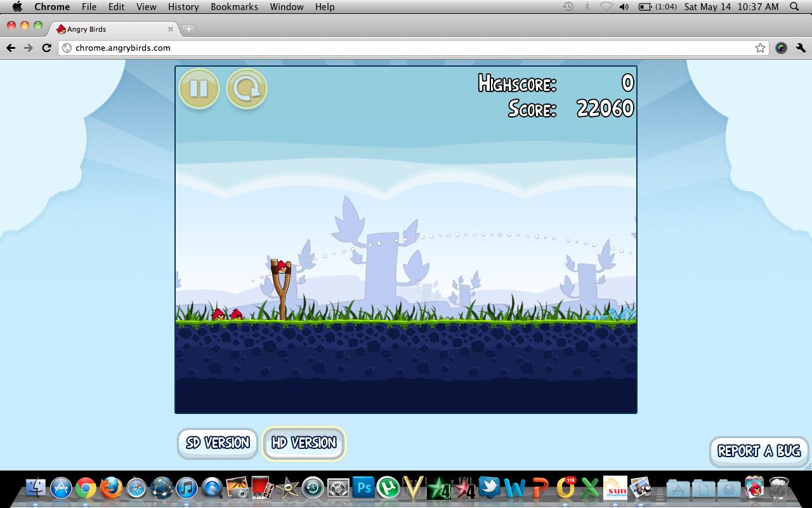Open the green star 4 app in Dock

[439, 488]
